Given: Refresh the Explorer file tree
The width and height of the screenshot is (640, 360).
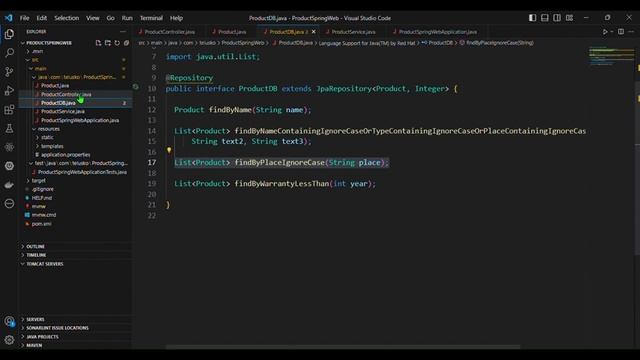Looking at the screenshot, I should pos(117,43).
